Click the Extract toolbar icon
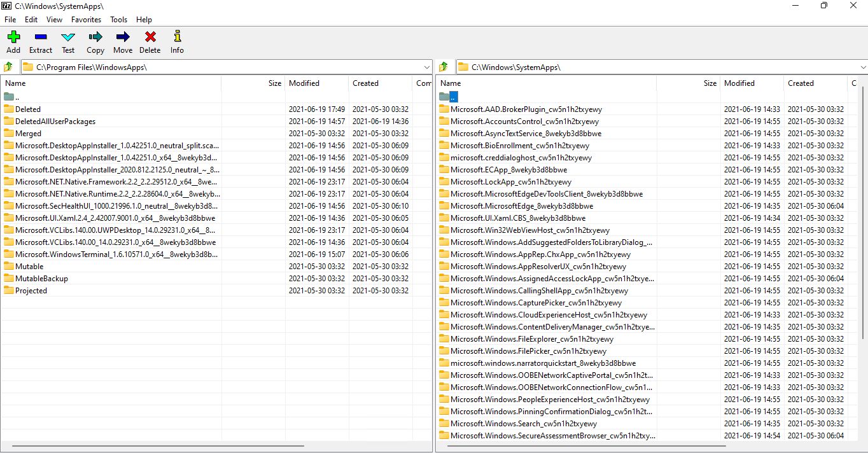 tap(41, 37)
